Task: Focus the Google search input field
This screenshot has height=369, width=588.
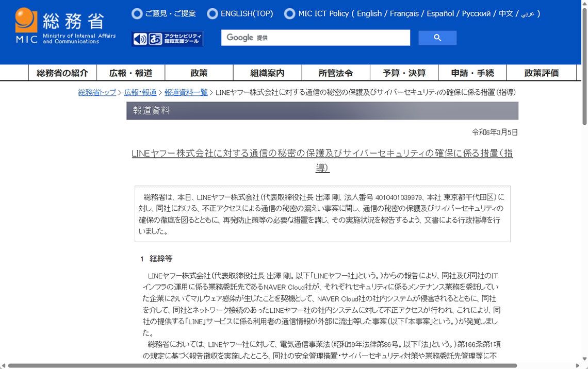Action: [x=315, y=38]
